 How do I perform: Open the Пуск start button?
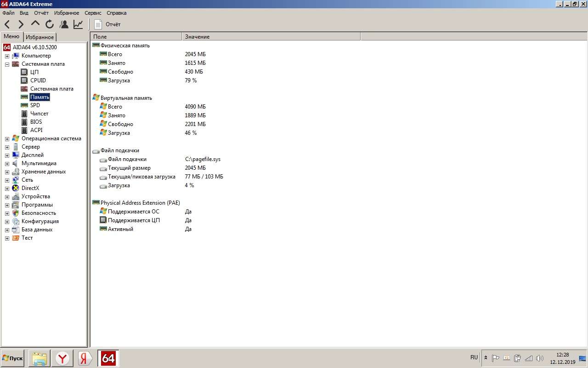13,358
